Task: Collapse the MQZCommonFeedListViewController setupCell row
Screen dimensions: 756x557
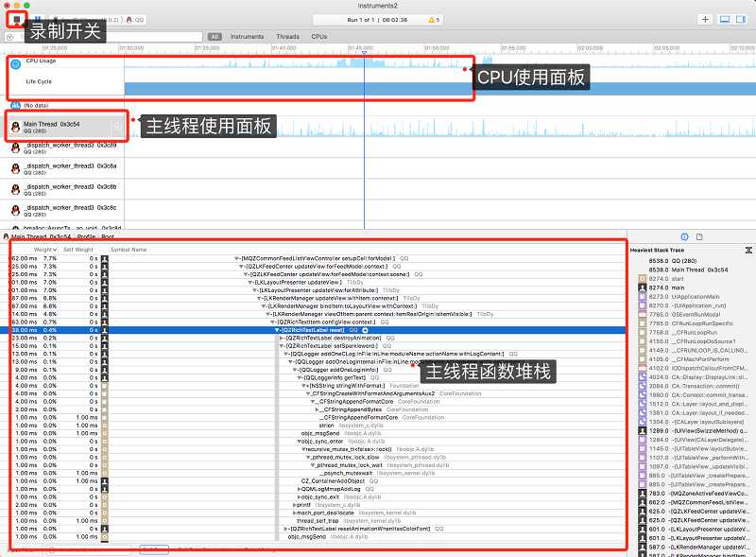Action: tap(237, 259)
